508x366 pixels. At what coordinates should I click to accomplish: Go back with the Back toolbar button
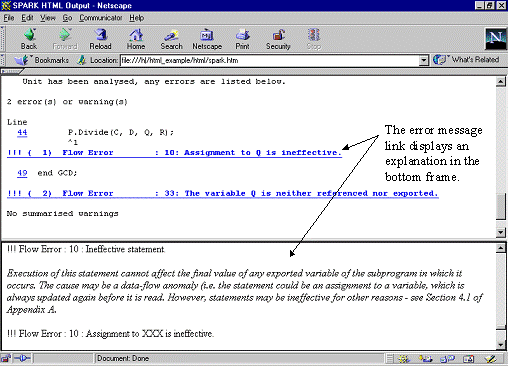click(x=29, y=39)
